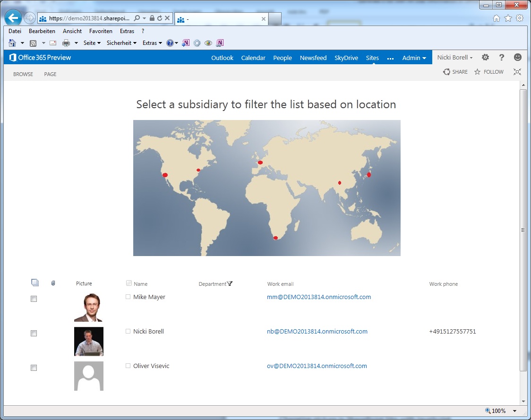Click the RSS feed icon
Image resolution: width=531 pixels, height=420 pixels.
point(33,43)
